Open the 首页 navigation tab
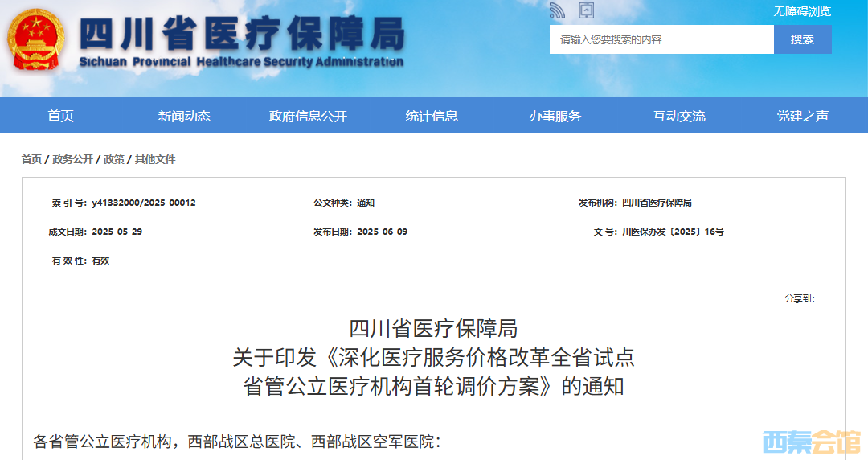The width and height of the screenshot is (868, 460). 60,116
